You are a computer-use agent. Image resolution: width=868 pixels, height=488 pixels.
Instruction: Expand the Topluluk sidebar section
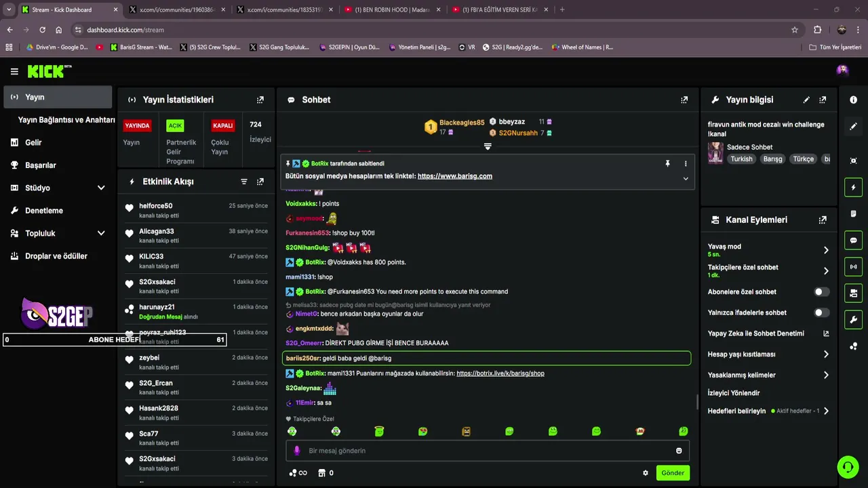pos(101,233)
